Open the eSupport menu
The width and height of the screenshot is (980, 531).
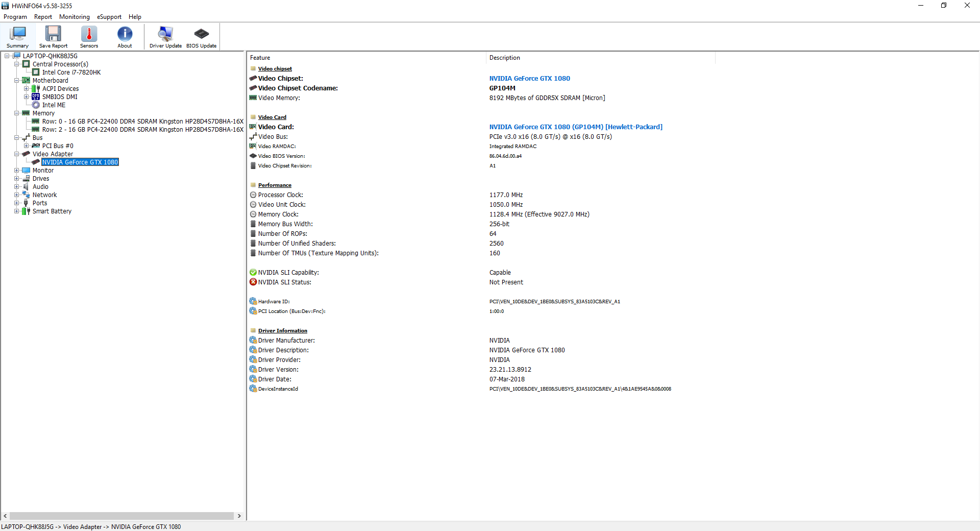click(x=109, y=17)
